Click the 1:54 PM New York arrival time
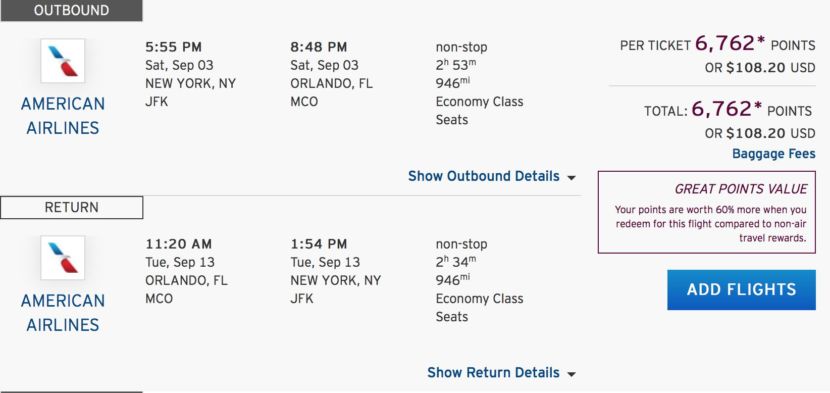830x393 pixels. click(319, 244)
